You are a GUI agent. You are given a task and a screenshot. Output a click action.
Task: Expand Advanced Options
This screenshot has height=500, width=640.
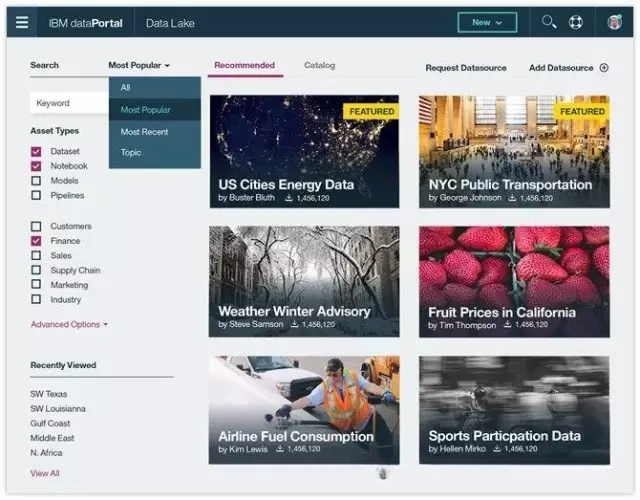69,324
